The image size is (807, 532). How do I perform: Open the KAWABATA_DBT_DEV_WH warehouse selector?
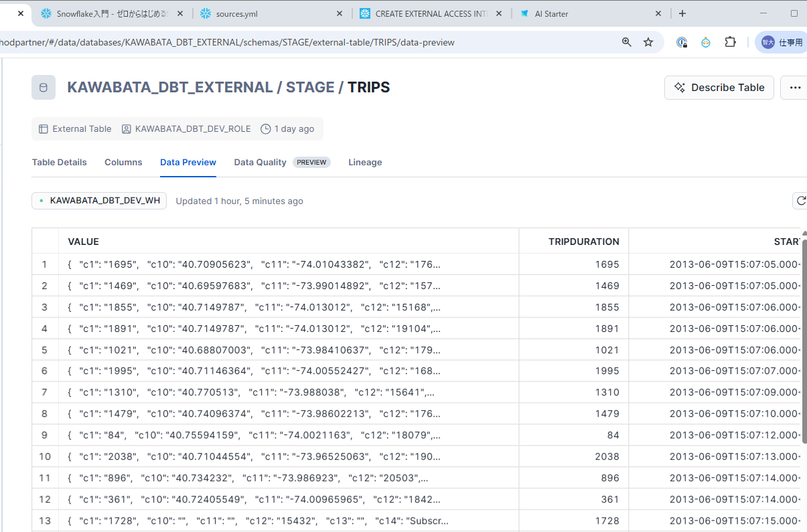(99, 201)
